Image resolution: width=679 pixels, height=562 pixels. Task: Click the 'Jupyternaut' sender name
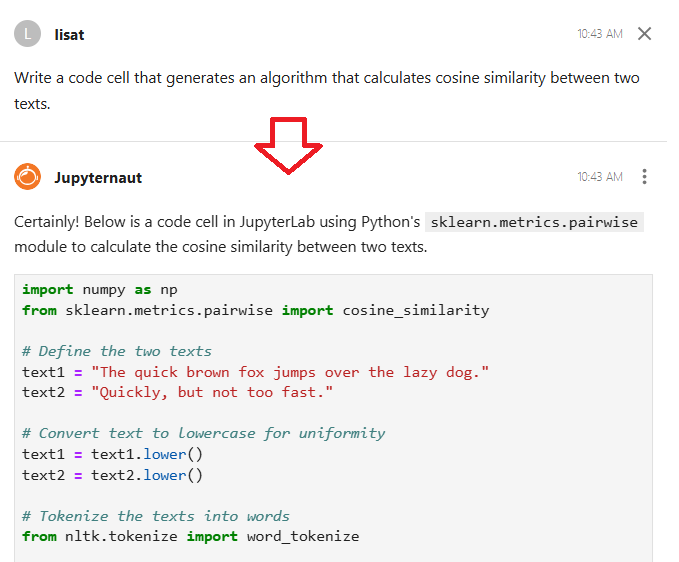coord(98,178)
